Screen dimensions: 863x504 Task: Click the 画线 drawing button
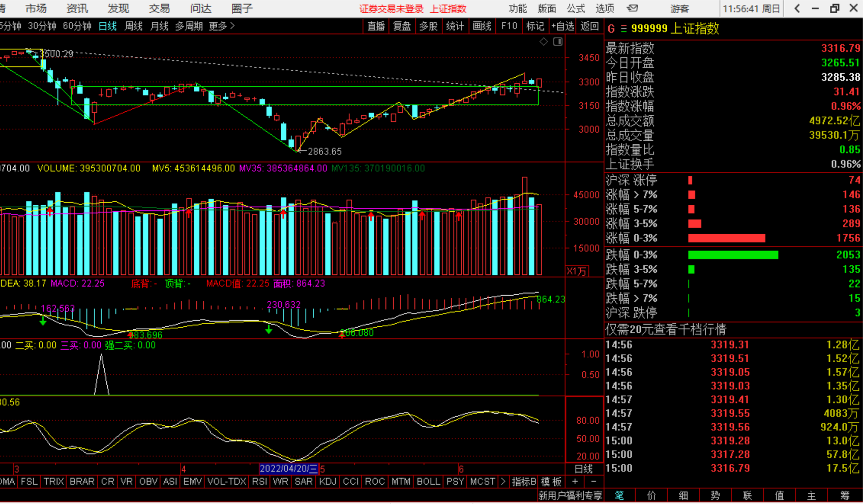(482, 26)
